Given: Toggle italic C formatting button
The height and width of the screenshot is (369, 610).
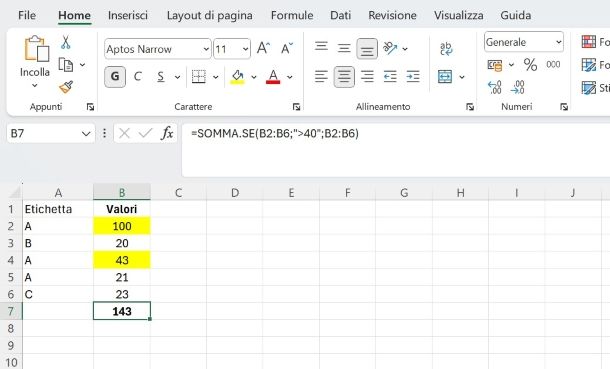Looking at the screenshot, I should pyautogui.click(x=138, y=77).
